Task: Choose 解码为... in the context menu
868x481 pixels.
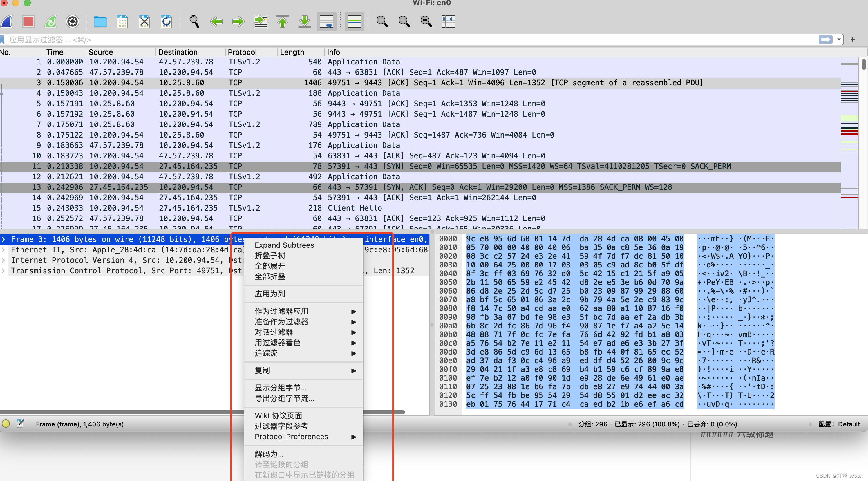Action: click(304, 454)
